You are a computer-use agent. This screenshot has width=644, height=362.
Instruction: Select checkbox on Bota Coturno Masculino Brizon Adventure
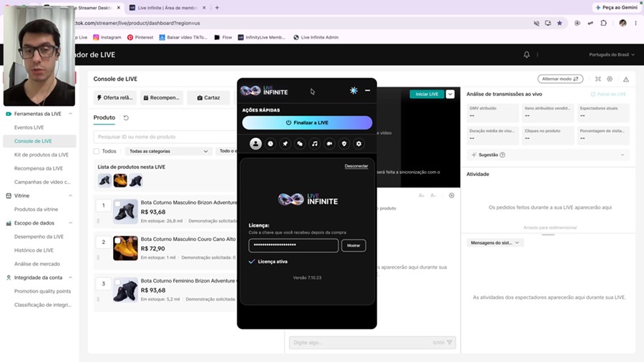pyautogui.click(x=117, y=204)
